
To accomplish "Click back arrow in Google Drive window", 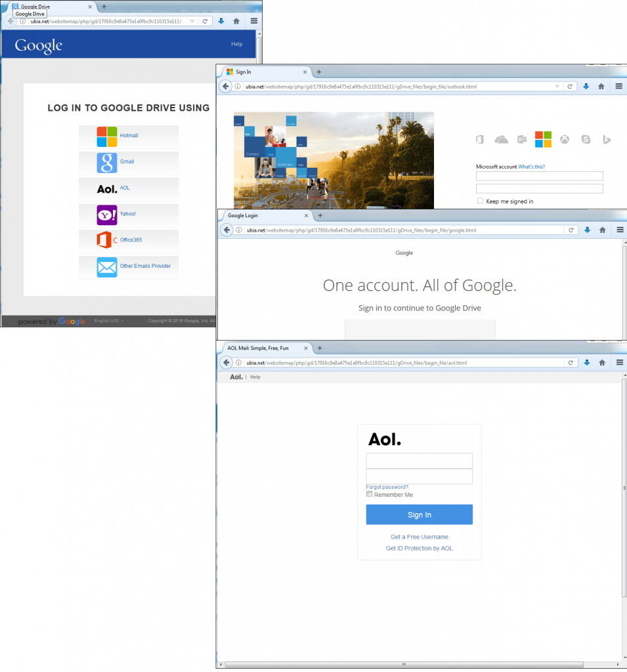I will (11, 21).
